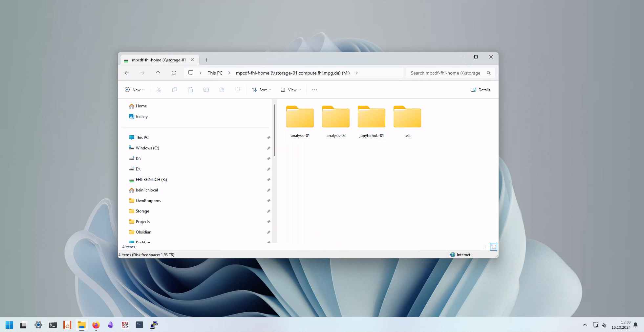The image size is (644, 332).
Task: Click the Copy toolbar icon
Action: (175, 90)
